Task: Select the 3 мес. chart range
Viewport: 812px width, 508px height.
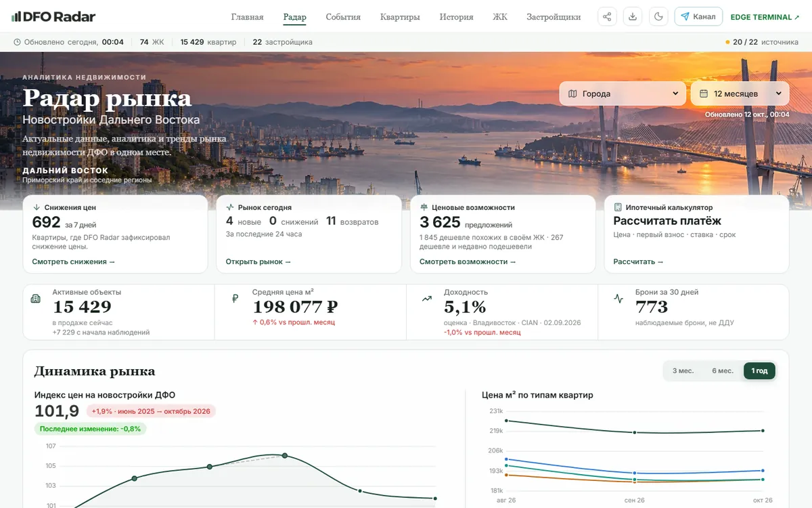Action: click(683, 371)
